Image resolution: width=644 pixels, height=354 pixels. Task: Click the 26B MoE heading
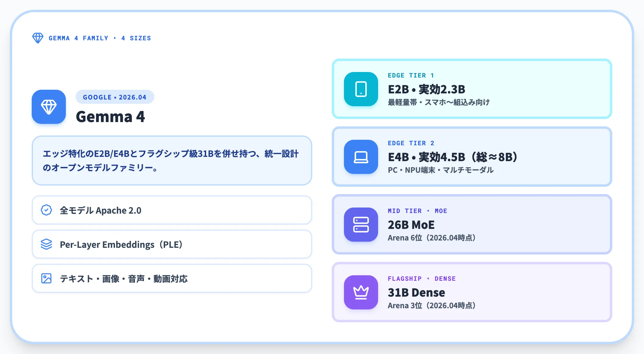(x=411, y=225)
